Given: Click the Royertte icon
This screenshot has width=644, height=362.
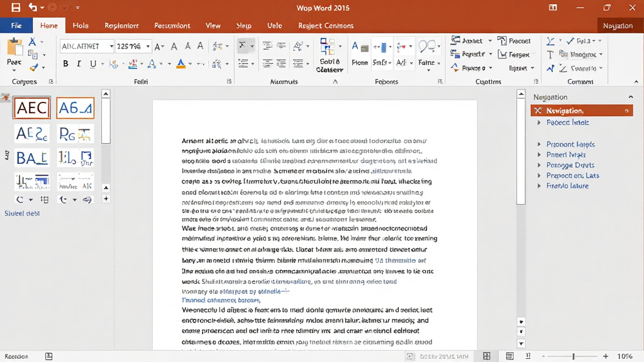Looking at the screenshot, I should click(455, 54).
